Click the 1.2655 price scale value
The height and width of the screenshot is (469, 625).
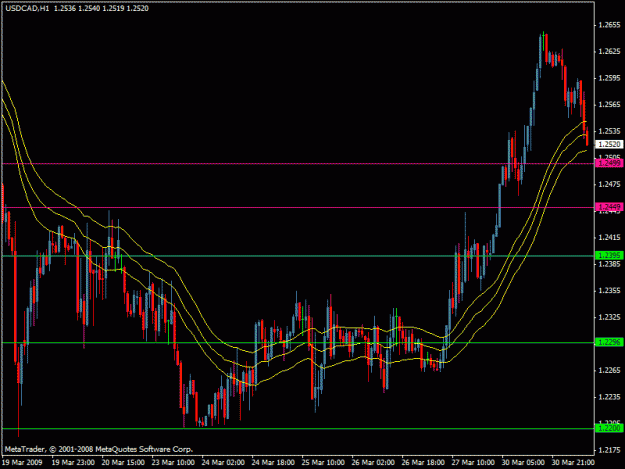pyautogui.click(x=609, y=25)
